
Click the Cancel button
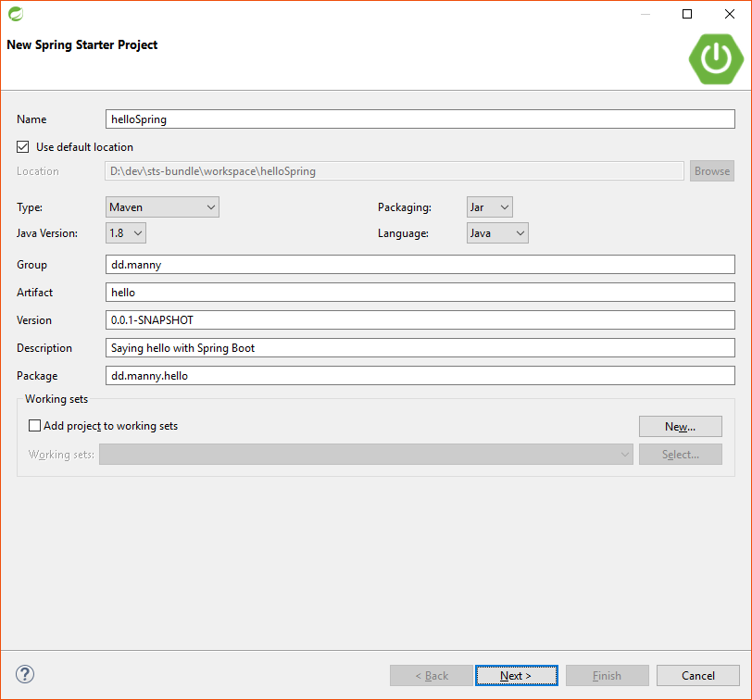coord(697,676)
